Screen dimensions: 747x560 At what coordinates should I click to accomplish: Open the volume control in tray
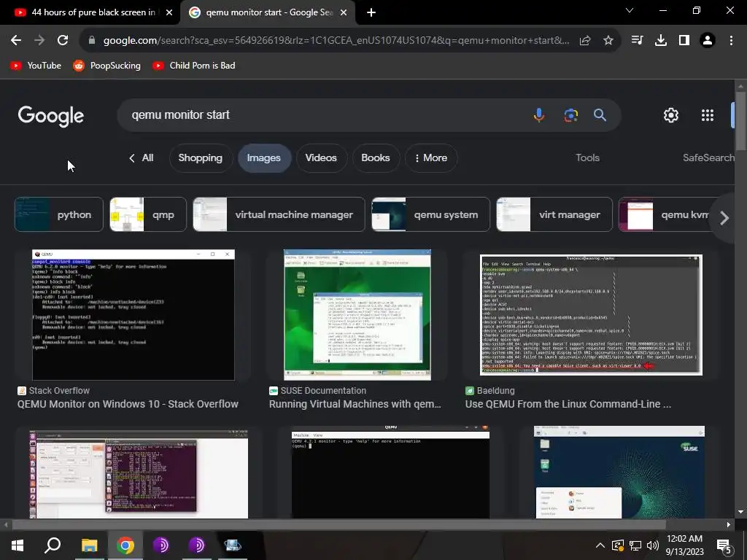point(653,545)
